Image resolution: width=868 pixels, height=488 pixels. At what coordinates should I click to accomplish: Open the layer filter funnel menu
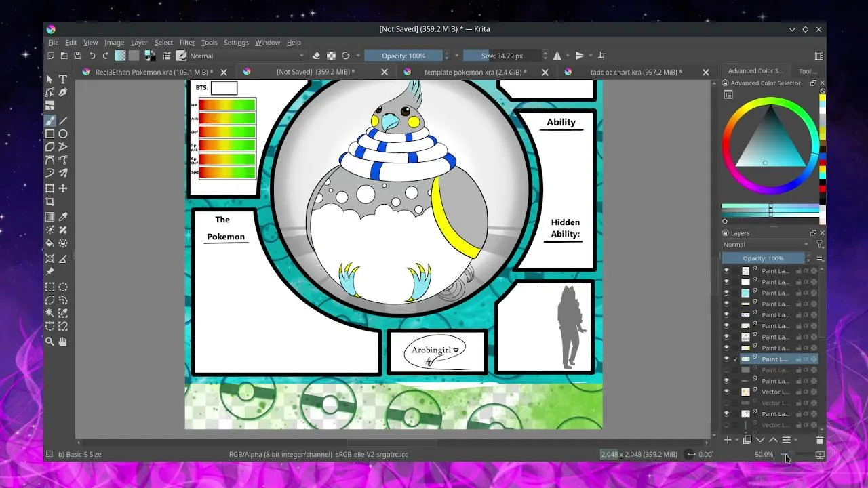point(820,245)
